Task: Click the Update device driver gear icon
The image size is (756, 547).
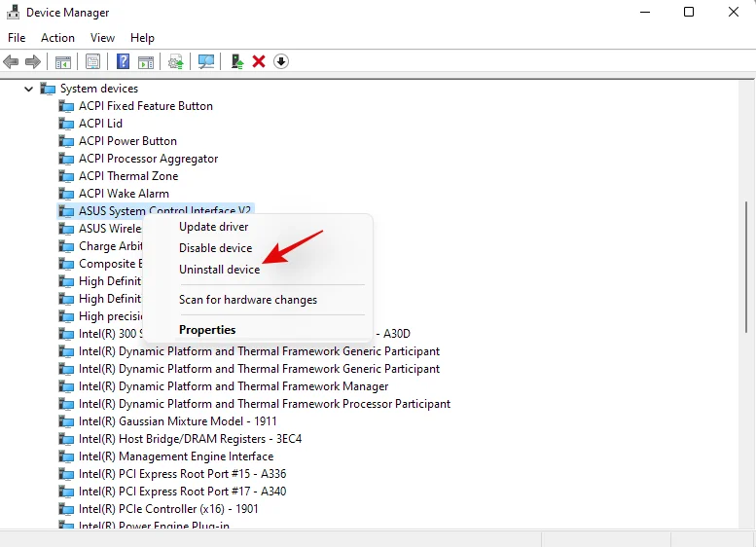Action: click(176, 61)
